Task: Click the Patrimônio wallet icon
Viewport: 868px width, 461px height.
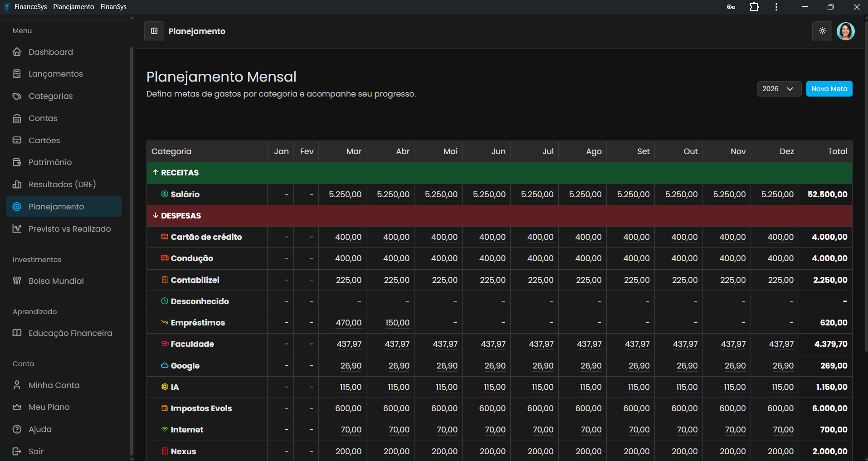Action: click(17, 162)
